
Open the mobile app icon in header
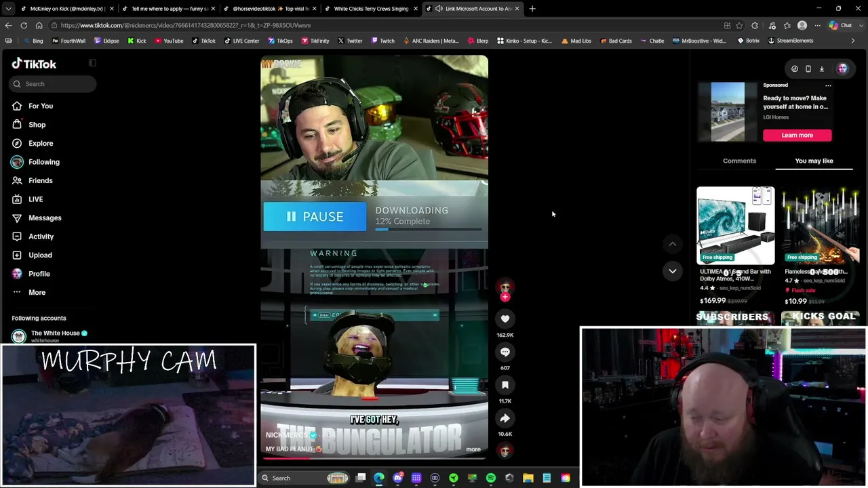808,68
